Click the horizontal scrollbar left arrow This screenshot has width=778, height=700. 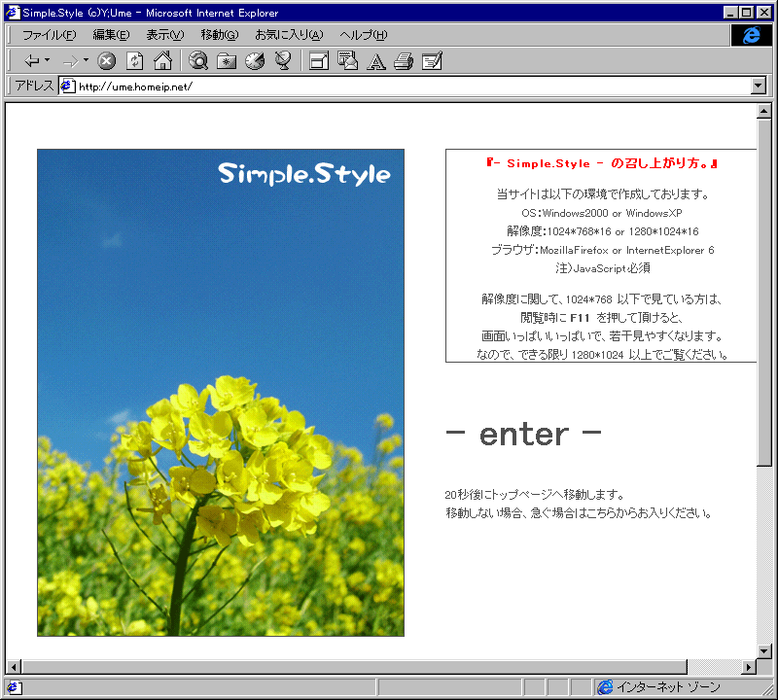click(x=14, y=667)
